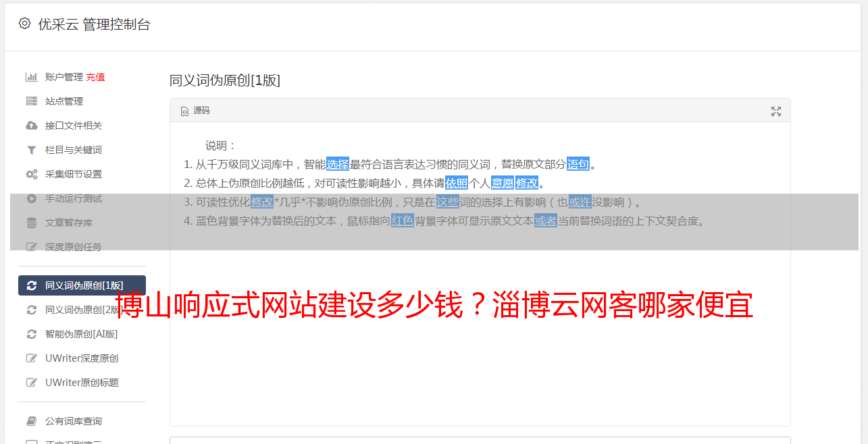
Task: Open 账户管理 bar chart icon
Action: [31, 77]
